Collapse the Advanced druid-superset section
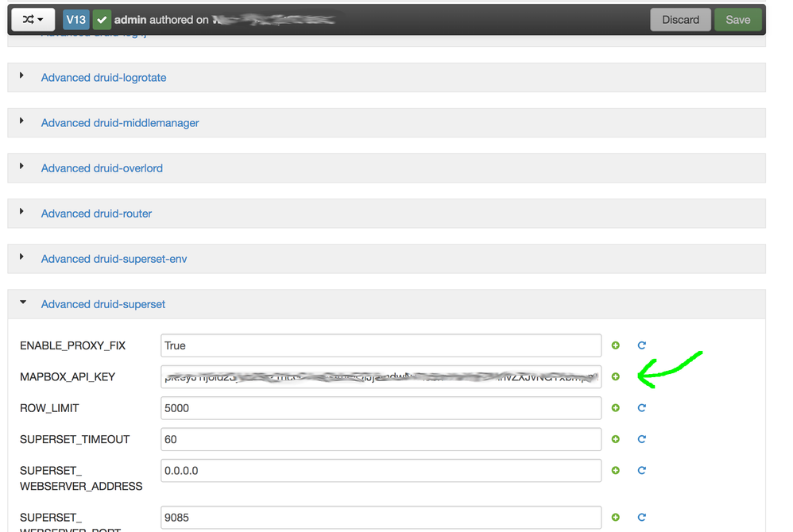 (103, 304)
